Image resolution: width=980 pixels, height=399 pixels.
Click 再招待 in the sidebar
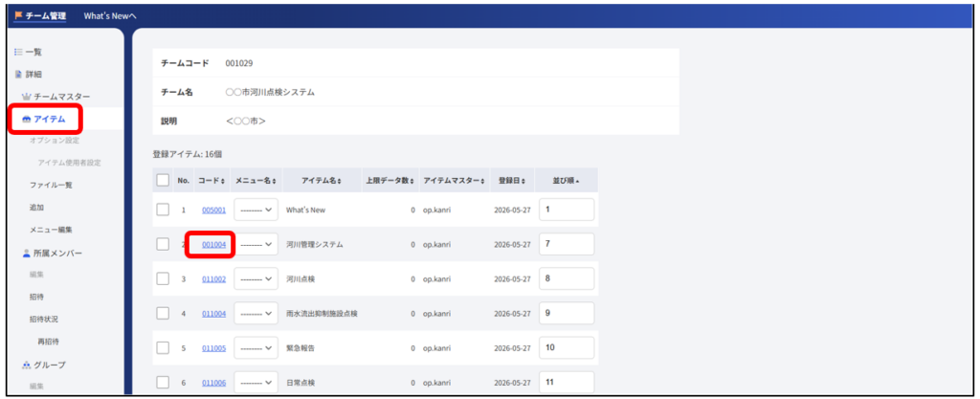click(48, 342)
